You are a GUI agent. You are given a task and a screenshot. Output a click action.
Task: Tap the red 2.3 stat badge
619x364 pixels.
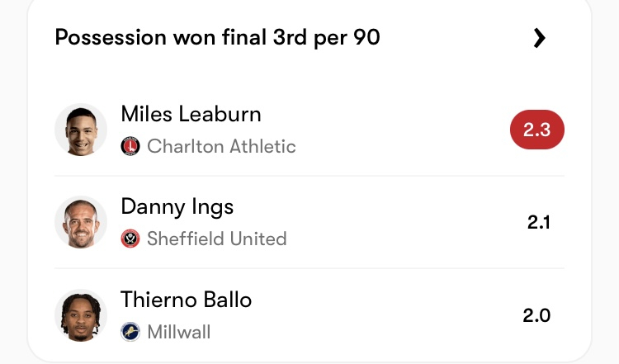(x=537, y=130)
